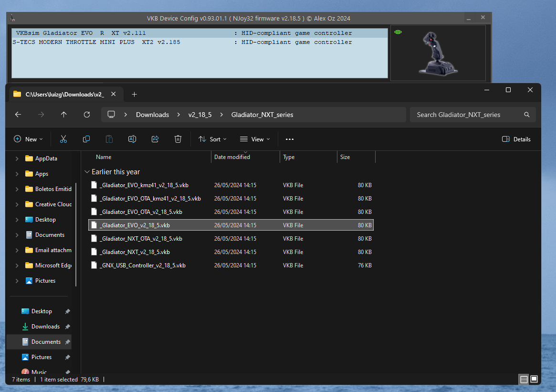Select _GNX_USB_Controller_v2_18_5.vkb file
This screenshot has width=556, height=392.
231,265
